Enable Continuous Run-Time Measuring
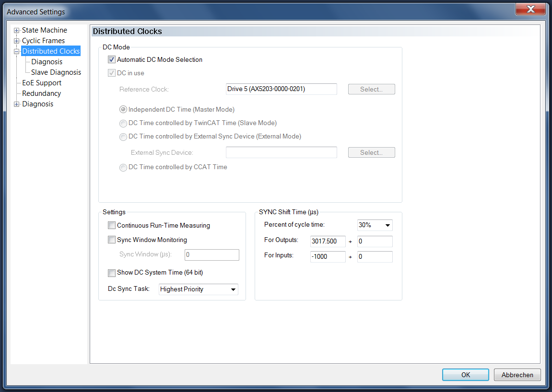 click(112, 225)
